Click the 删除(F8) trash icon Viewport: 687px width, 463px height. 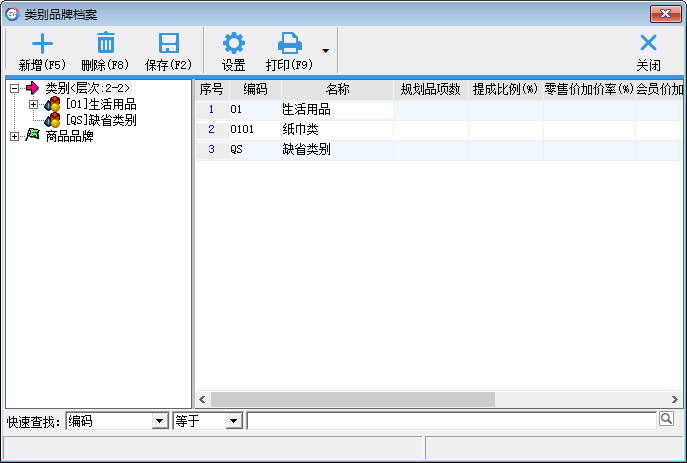(106, 42)
